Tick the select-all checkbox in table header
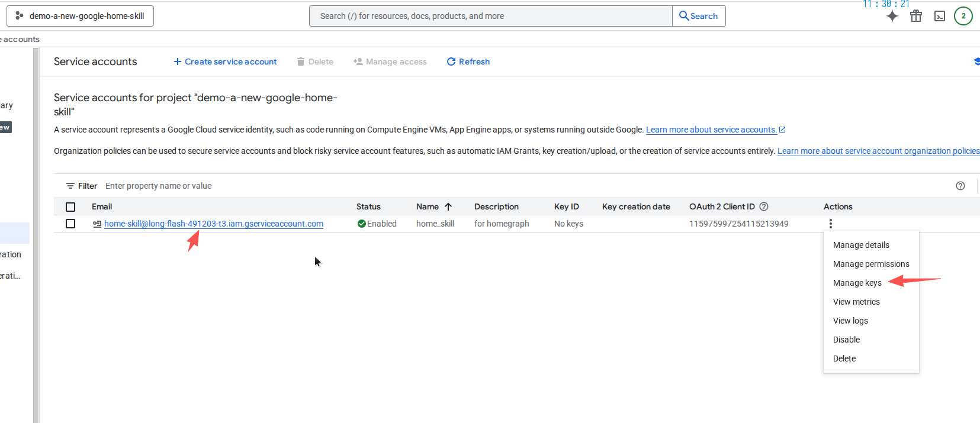Viewport: 980px width, 423px height. click(70, 207)
